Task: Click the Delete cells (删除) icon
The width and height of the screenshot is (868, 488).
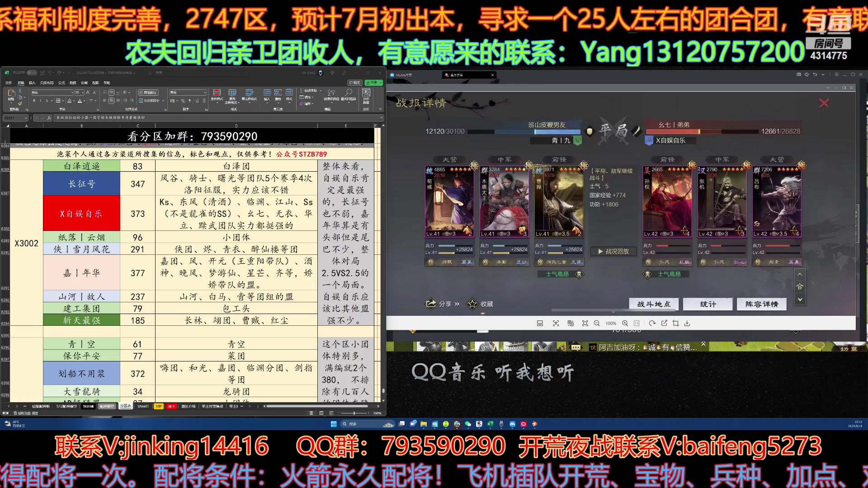Action: pyautogui.click(x=278, y=92)
